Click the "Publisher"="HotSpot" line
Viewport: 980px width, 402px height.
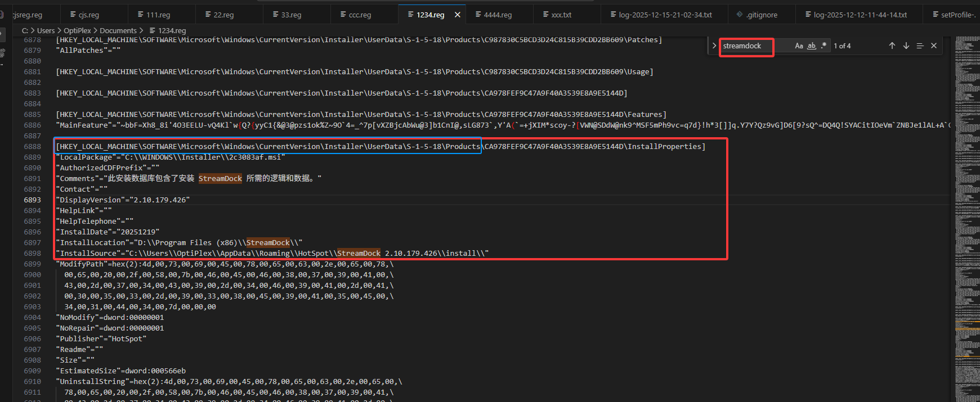coord(101,339)
